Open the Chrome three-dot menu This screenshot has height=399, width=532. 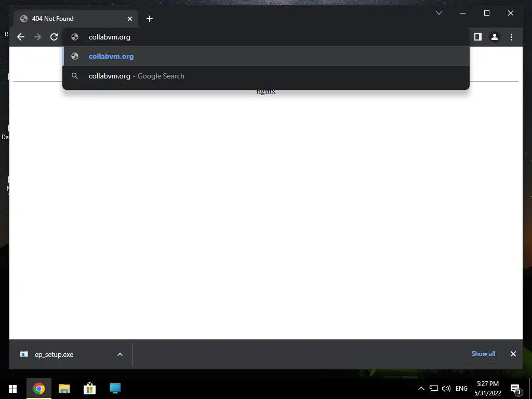(x=511, y=37)
